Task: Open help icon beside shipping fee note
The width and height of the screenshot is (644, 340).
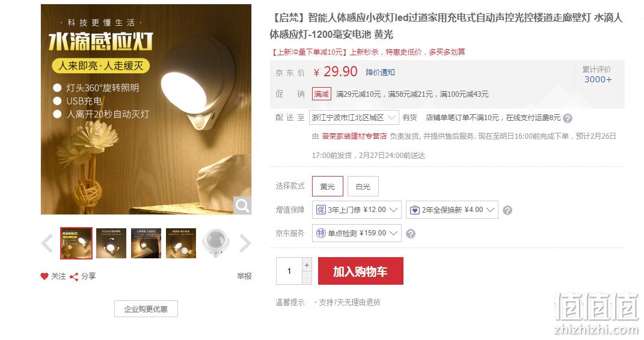Action: 568,118
